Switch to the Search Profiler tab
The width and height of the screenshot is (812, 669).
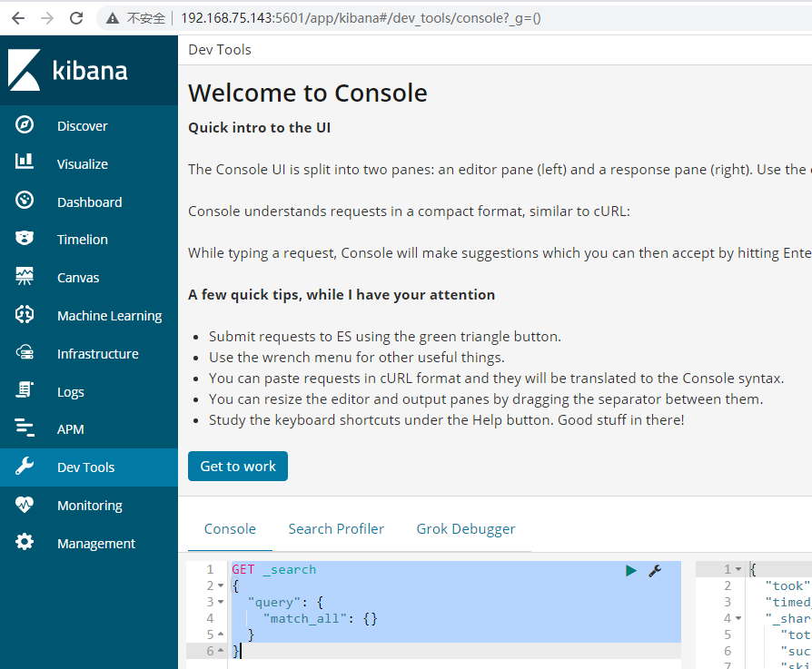point(336,529)
